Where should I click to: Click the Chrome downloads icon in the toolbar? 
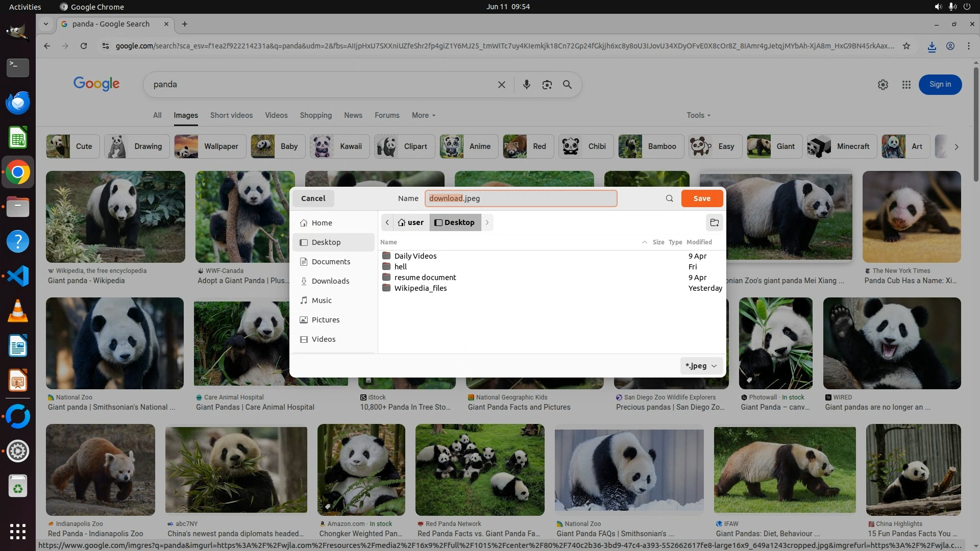[x=932, y=46]
